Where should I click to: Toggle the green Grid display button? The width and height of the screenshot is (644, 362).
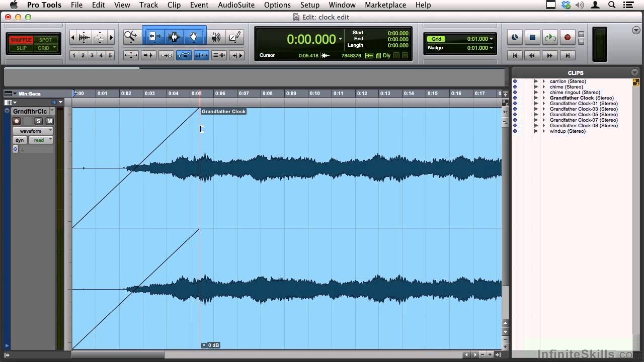(x=436, y=39)
